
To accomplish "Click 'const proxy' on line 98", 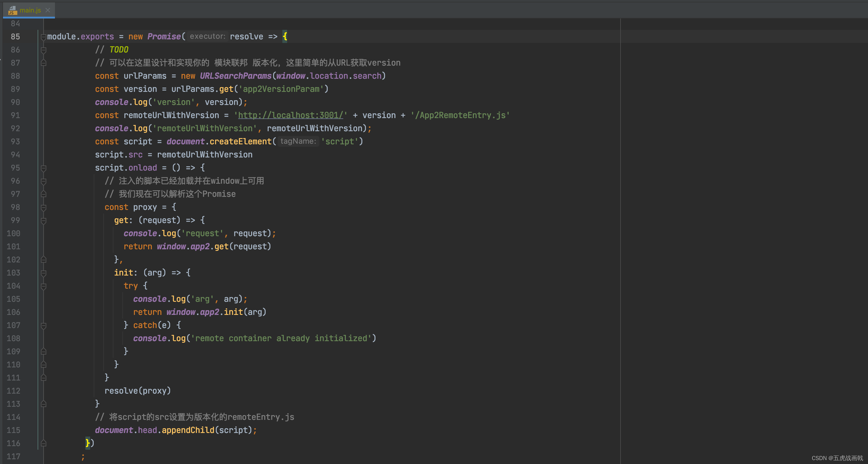I will click(131, 208).
